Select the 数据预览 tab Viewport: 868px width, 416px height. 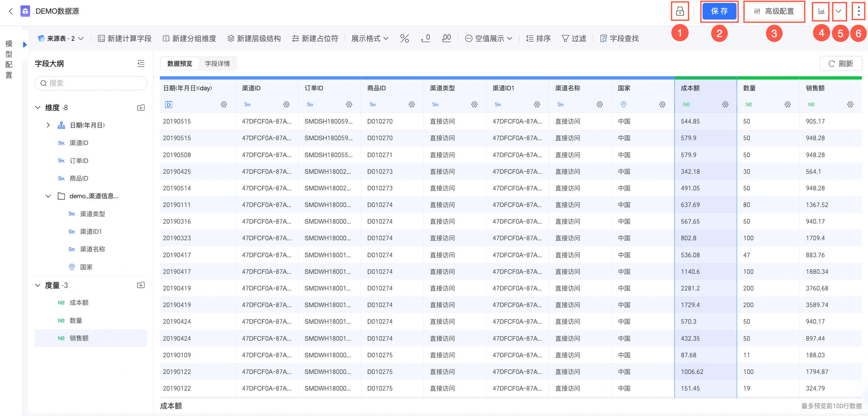coord(179,64)
